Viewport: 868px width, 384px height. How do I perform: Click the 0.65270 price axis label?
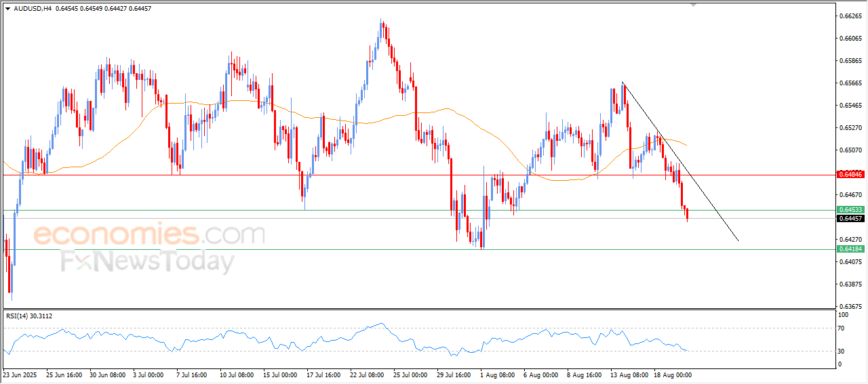(x=850, y=127)
